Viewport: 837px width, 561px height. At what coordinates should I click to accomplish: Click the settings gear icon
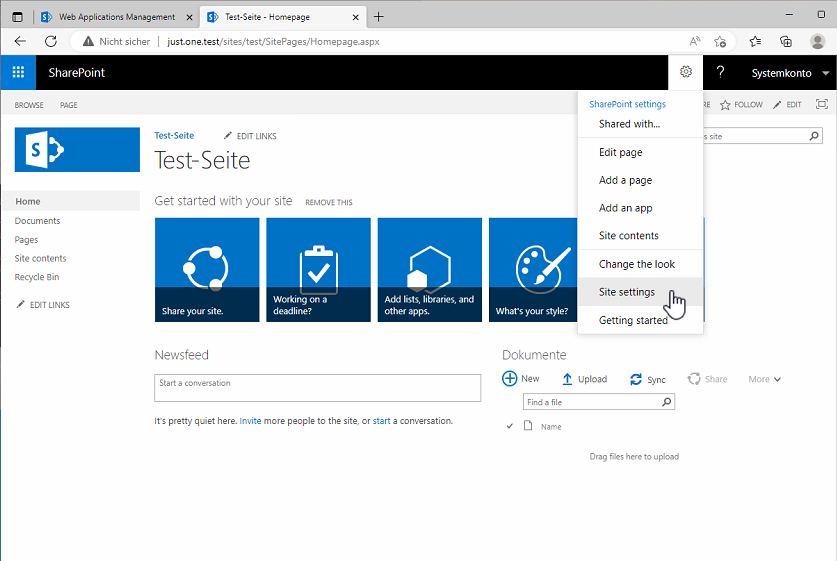[x=685, y=72]
